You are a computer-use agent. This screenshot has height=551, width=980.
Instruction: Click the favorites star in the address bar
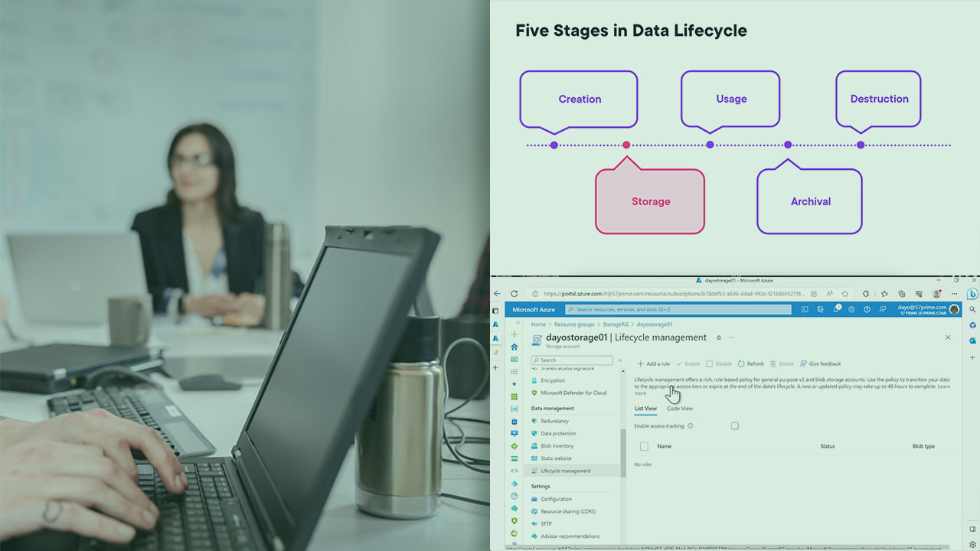844,293
